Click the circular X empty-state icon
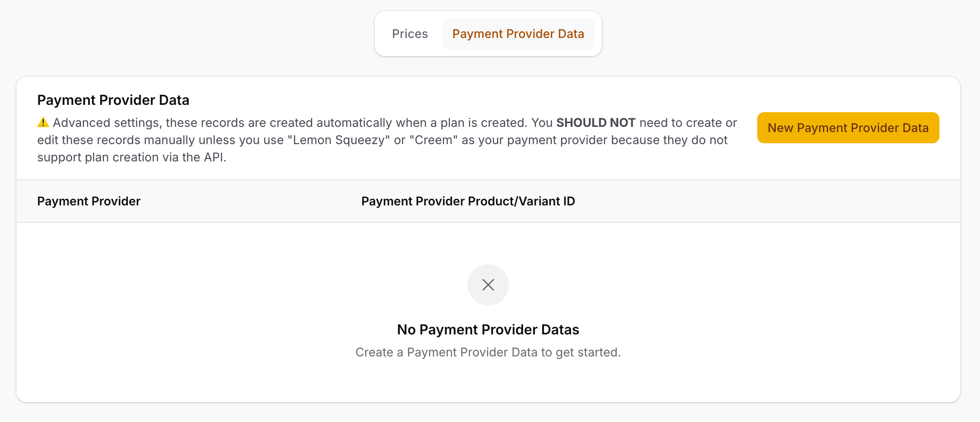Viewport: 980px width, 422px height. 488,285
